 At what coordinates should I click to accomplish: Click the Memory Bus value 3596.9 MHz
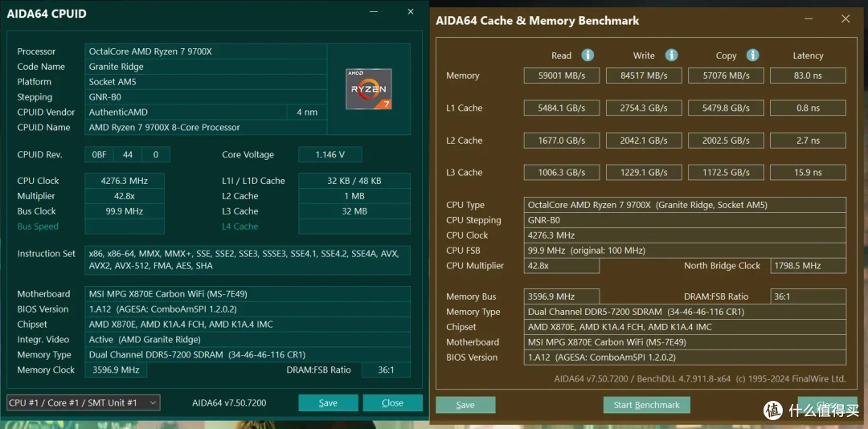(561, 296)
